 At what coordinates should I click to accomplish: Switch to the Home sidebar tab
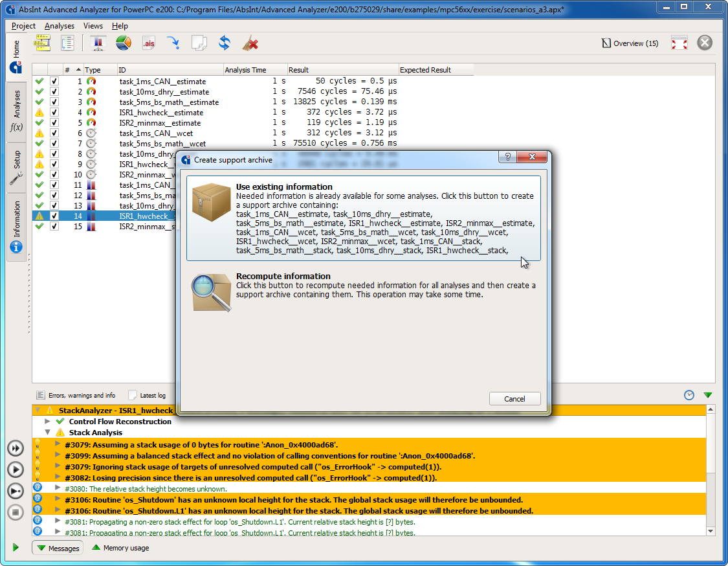(x=16, y=56)
